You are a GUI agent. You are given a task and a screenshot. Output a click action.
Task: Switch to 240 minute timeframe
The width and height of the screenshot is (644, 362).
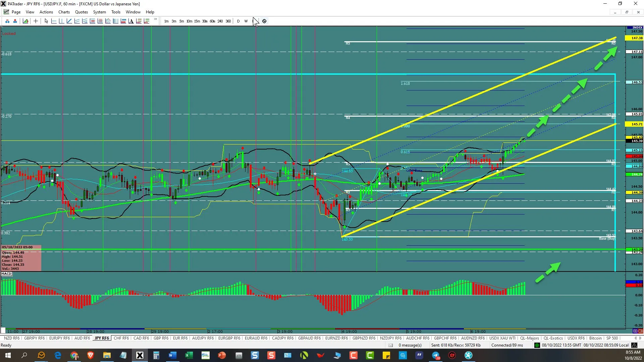220,21
